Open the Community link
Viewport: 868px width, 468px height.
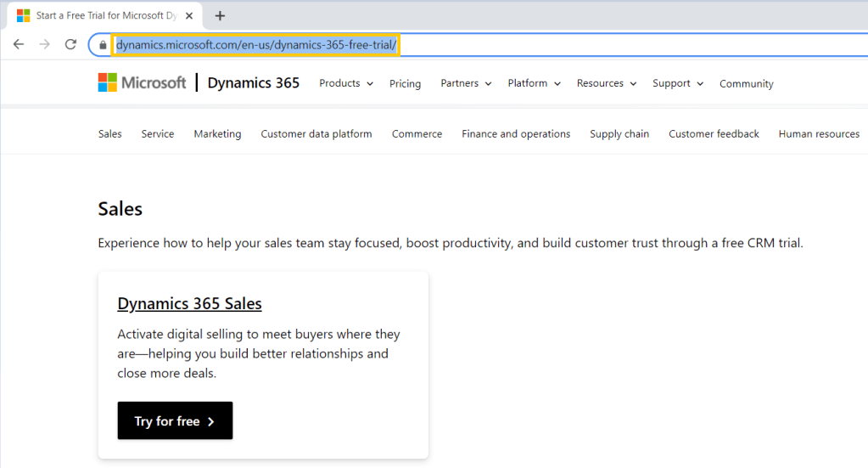pos(746,83)
